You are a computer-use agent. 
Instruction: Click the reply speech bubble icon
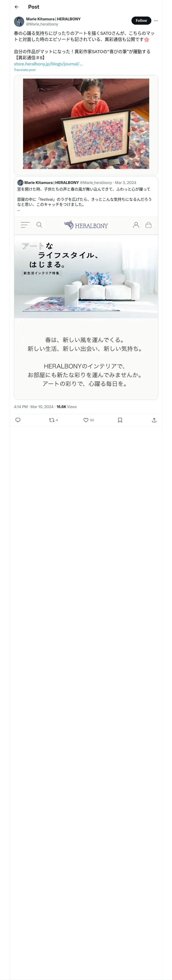click(18, 420)
